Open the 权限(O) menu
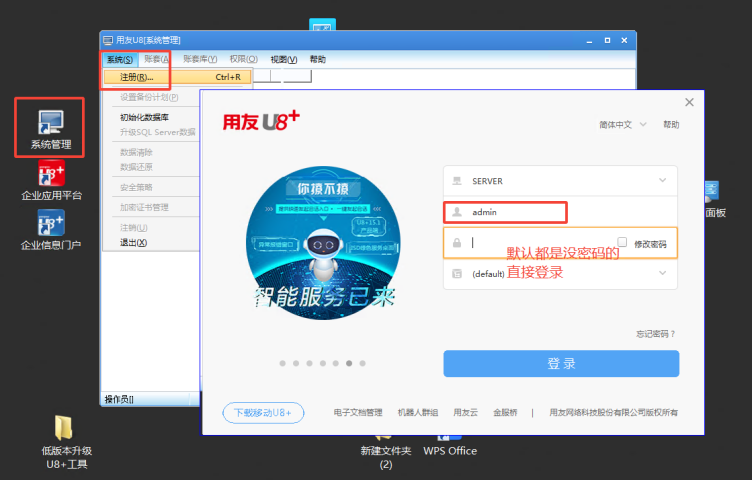752x480 pixels. [244, 59]
